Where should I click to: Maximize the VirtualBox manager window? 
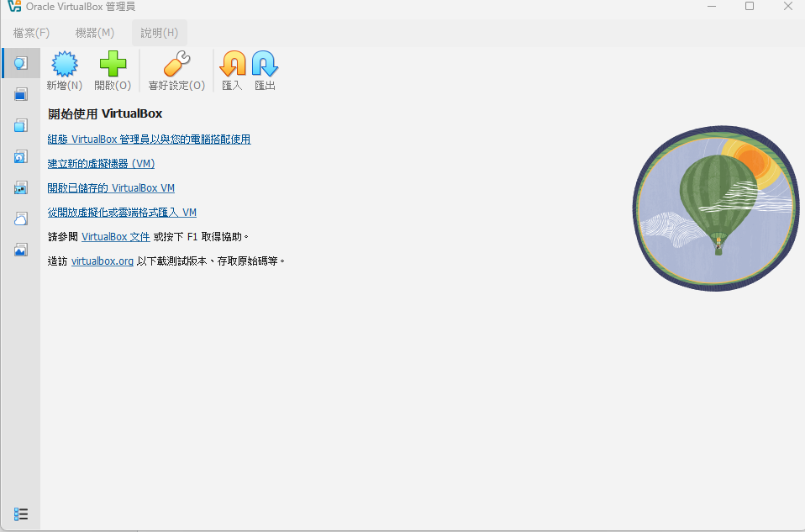pos(750,6)
